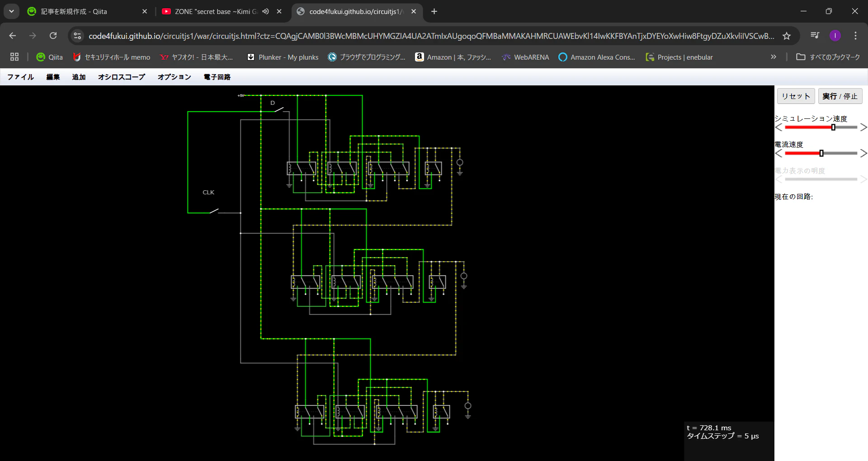Open the オシロスコープ menu
868x461 pixels.
pos(122,77)
